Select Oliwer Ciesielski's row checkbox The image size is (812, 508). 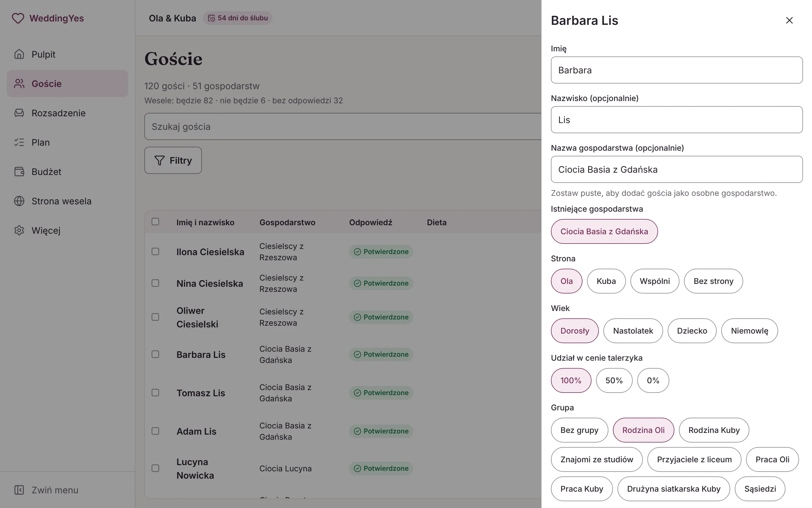(x=155, y=317)
